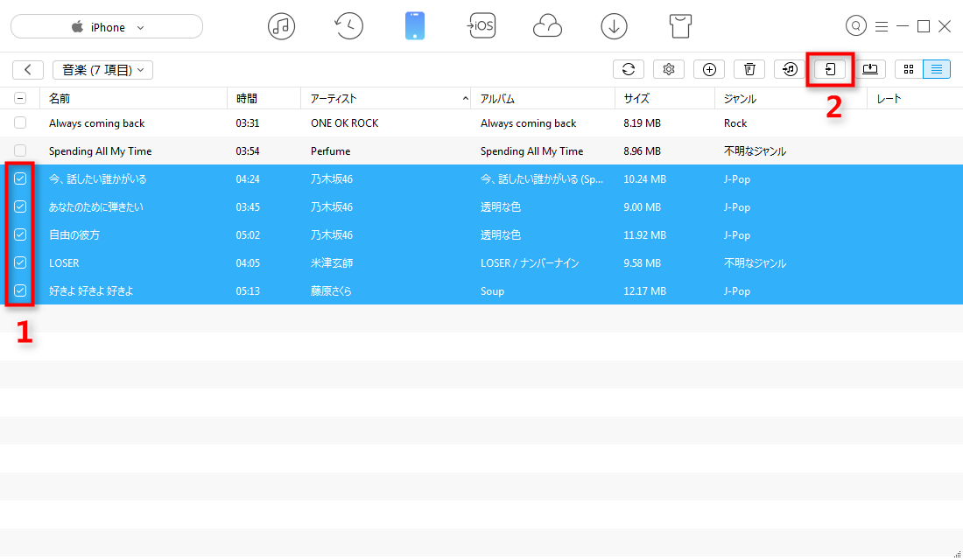Click the duration 03:54

(248, 151)
